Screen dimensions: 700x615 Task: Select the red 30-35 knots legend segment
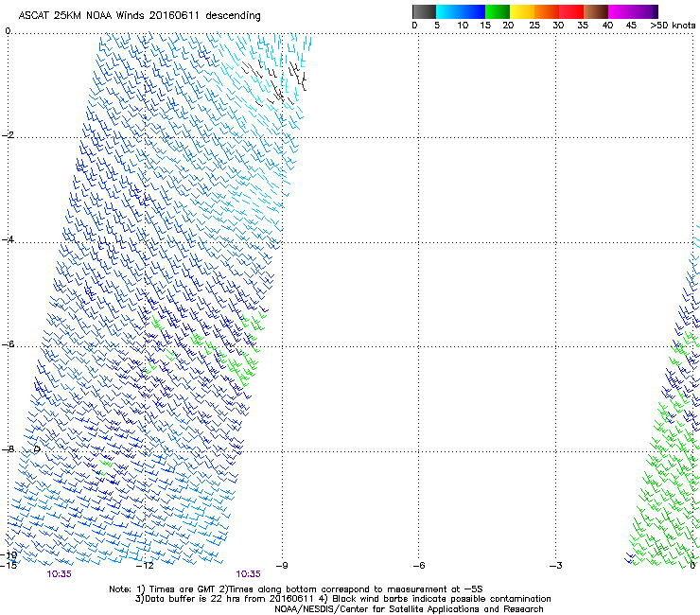tap(571, 11)
